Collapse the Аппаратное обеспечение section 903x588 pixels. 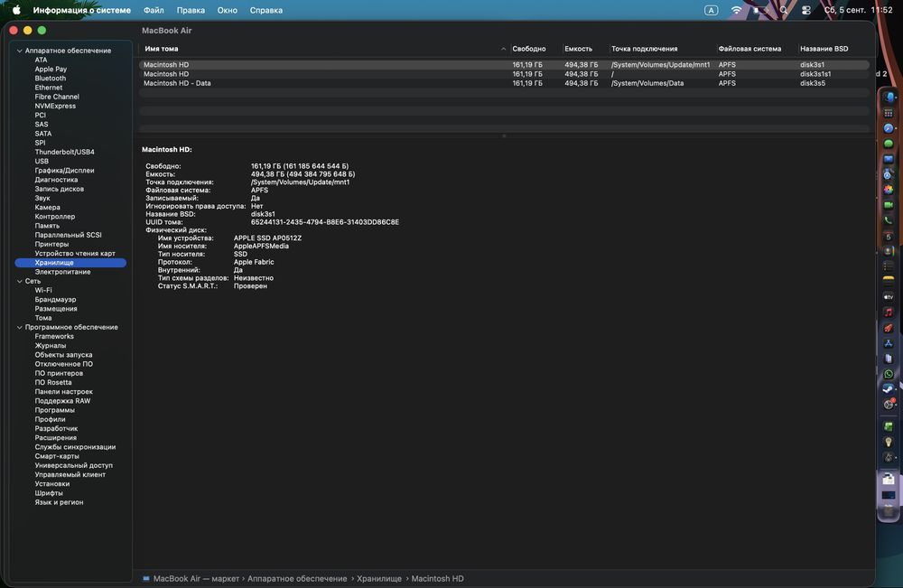(20, 51)
